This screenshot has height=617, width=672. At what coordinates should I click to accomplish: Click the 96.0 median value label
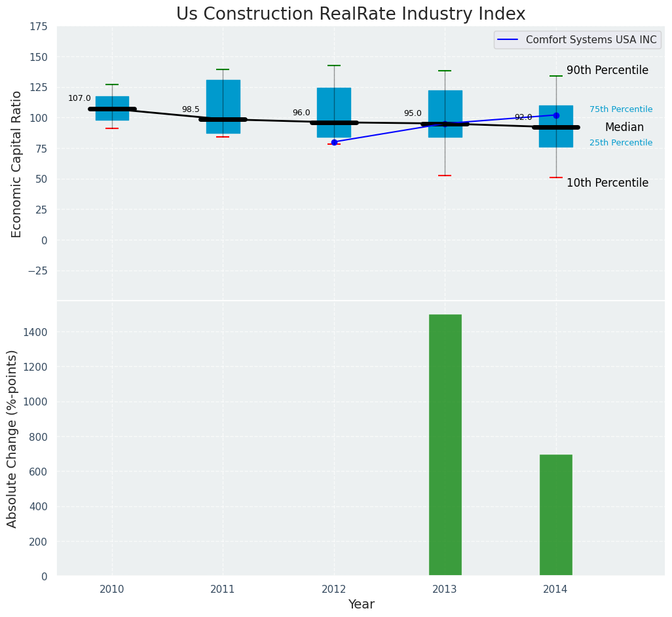point(301,113)
